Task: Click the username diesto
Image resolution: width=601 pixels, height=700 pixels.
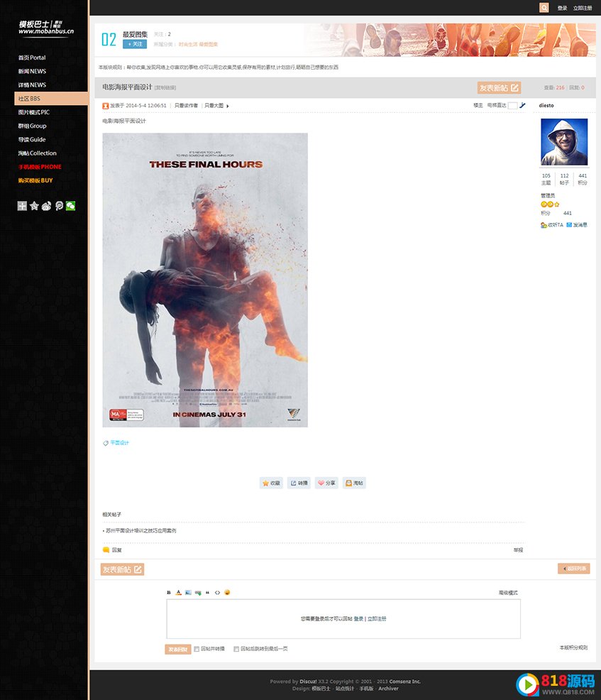Action: [546, 106]
